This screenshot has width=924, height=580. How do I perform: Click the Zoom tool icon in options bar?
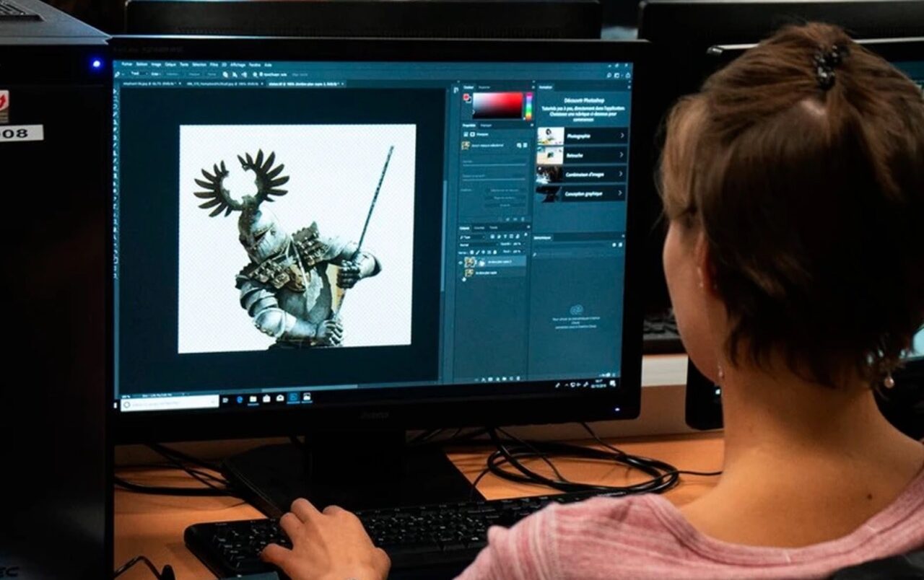tap(255, 74)
